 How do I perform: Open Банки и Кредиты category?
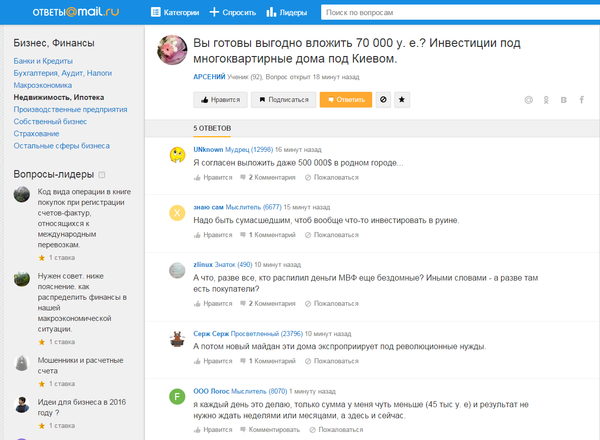coord(43,61)
